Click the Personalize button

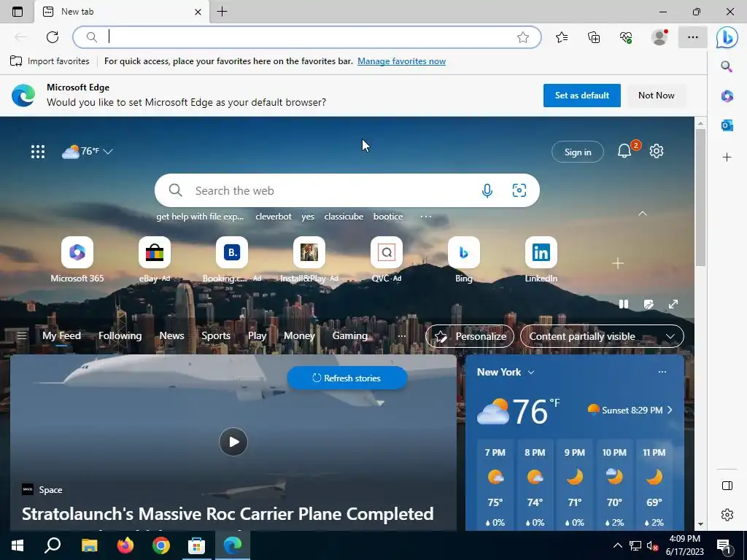[470, 336]
